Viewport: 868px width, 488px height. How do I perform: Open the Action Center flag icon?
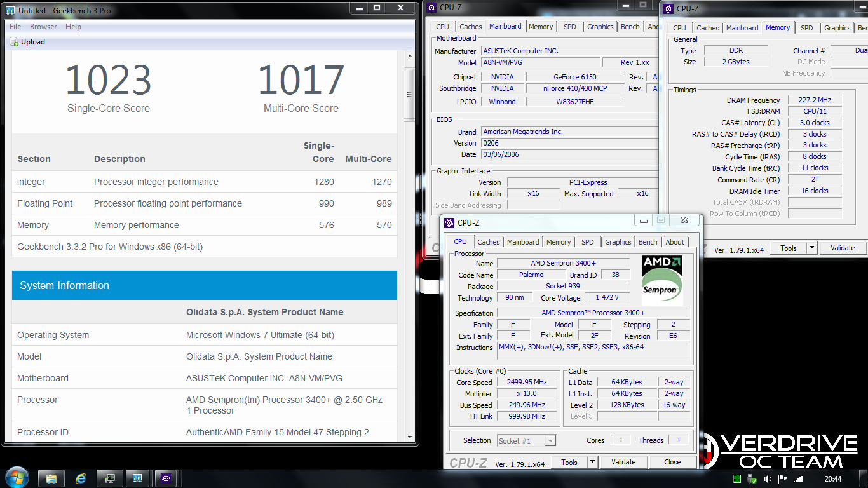(783, 479)
